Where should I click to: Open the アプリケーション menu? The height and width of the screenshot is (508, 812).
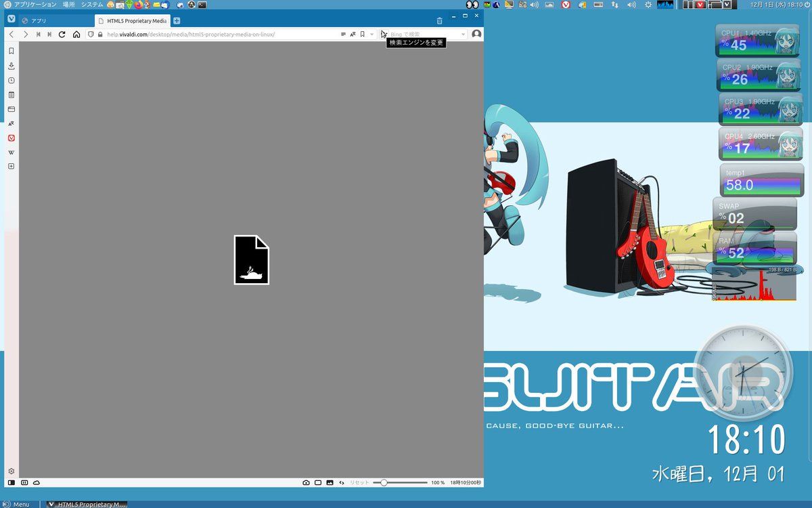point(35,5)
